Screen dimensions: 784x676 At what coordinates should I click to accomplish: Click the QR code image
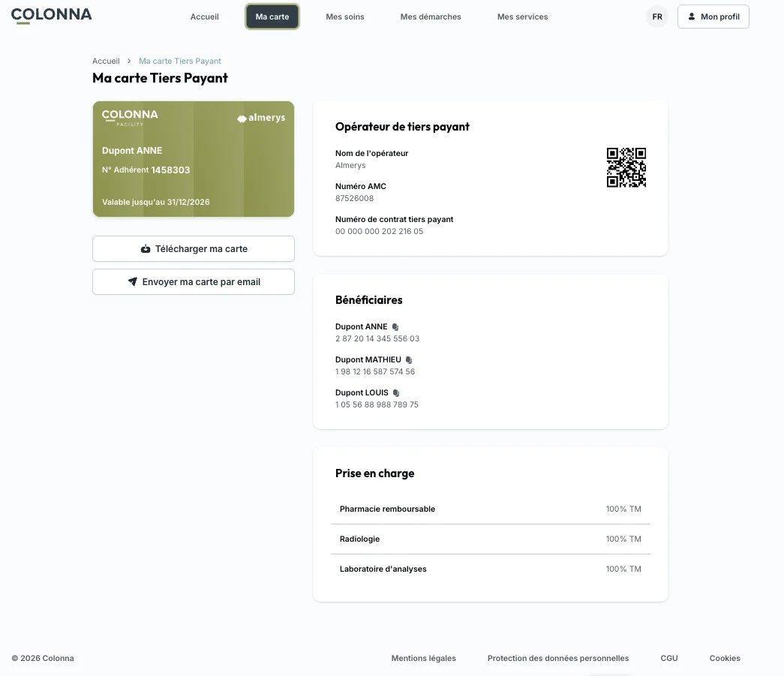pos(626,167)
